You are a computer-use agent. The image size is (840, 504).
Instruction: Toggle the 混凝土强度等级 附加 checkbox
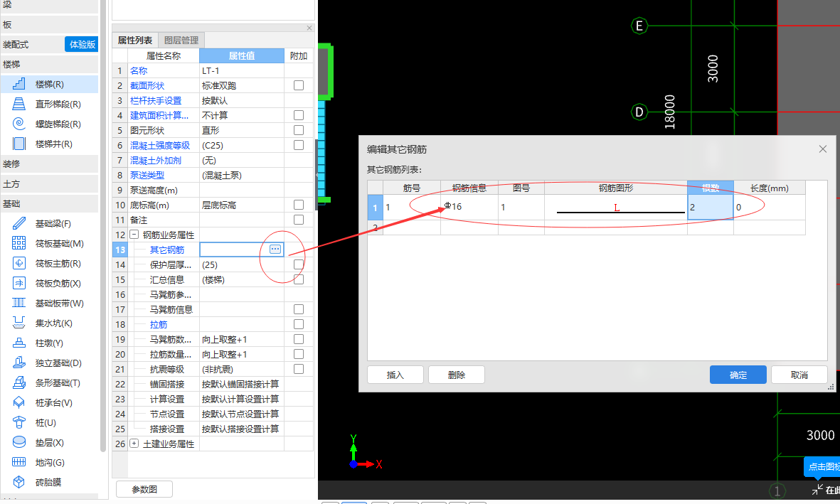299,145
